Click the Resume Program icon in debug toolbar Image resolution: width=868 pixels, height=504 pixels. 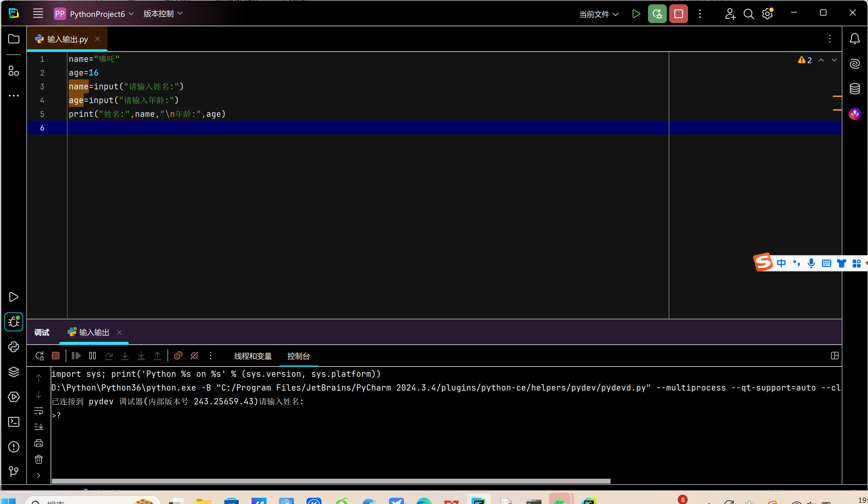(x=76, y=356)
